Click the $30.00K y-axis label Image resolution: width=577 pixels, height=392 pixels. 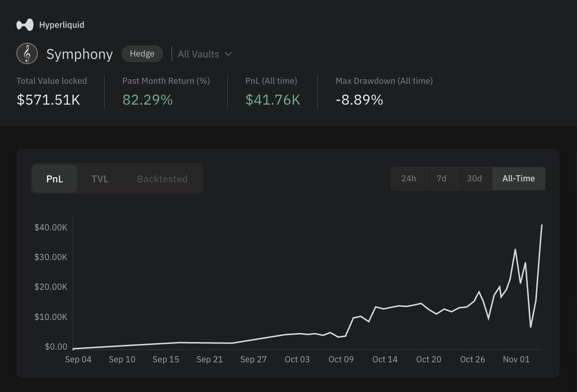pos(51,257)
